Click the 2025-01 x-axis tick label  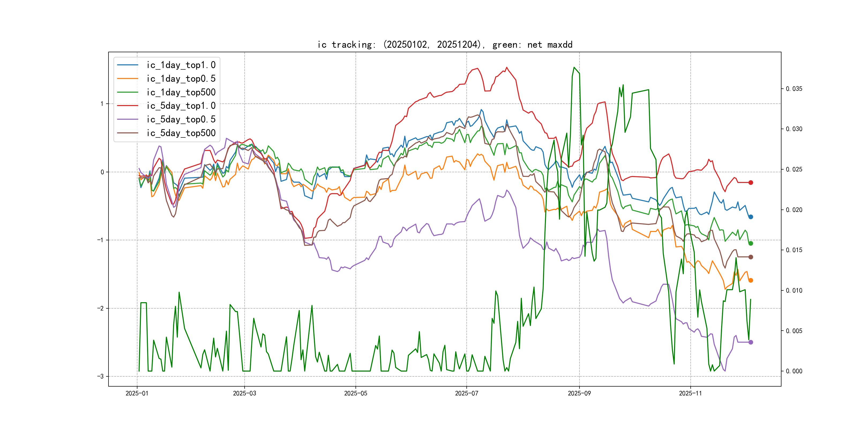(x=137, y=394)
